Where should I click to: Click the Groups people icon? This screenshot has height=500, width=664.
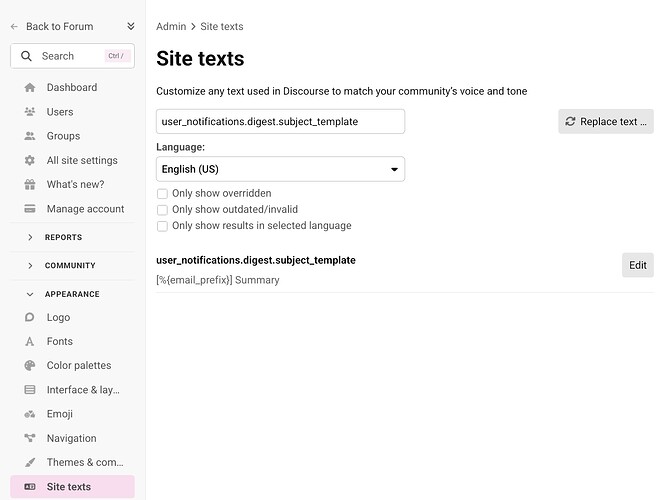(30, 136)
